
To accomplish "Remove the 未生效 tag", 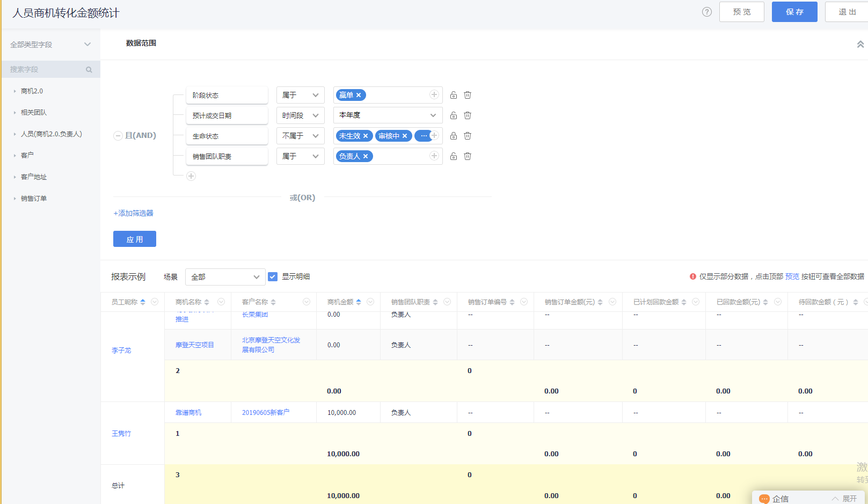I will click(366, 136).
